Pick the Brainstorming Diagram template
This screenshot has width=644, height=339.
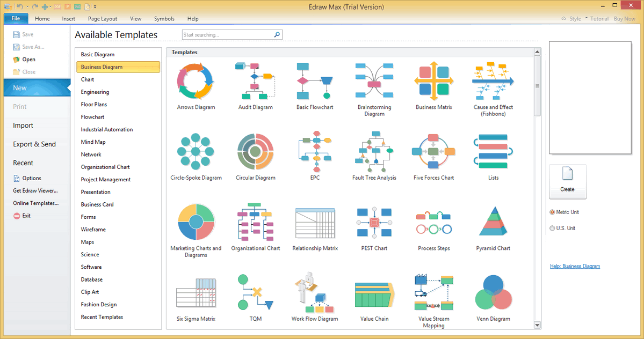point(374,90)
